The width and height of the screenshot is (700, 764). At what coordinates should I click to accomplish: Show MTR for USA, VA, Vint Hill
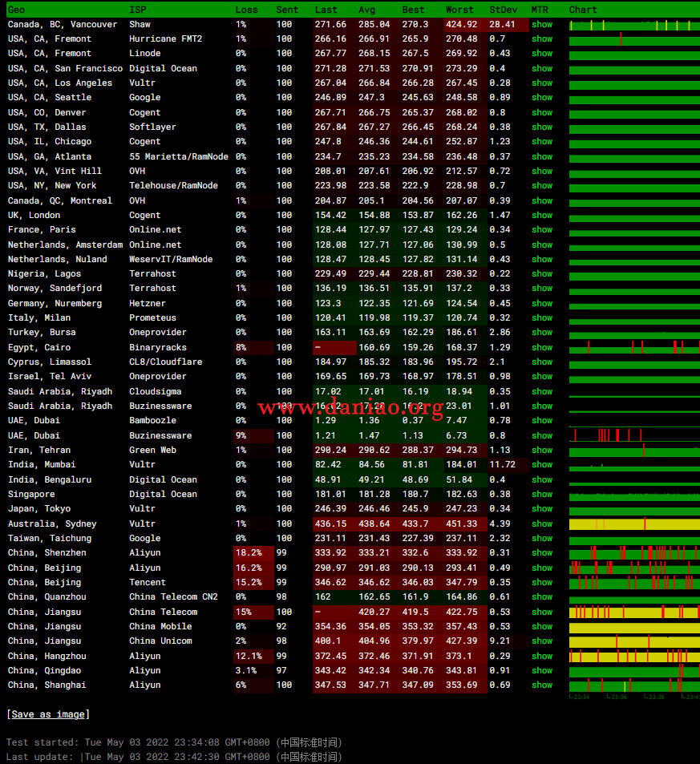[542, 172]
